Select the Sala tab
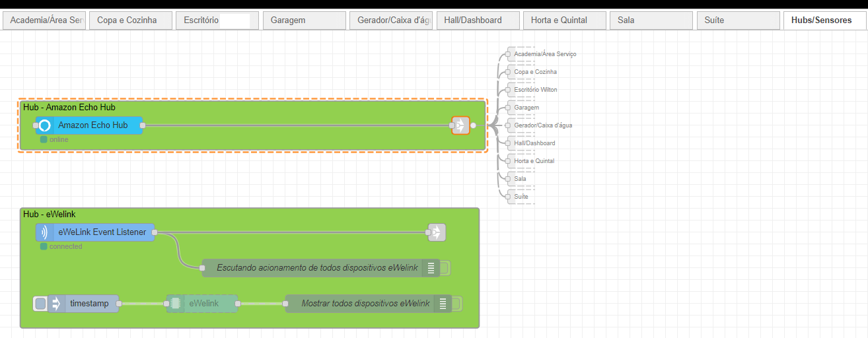Viewport: 868px width, 338px height. [x=651, y=20]
